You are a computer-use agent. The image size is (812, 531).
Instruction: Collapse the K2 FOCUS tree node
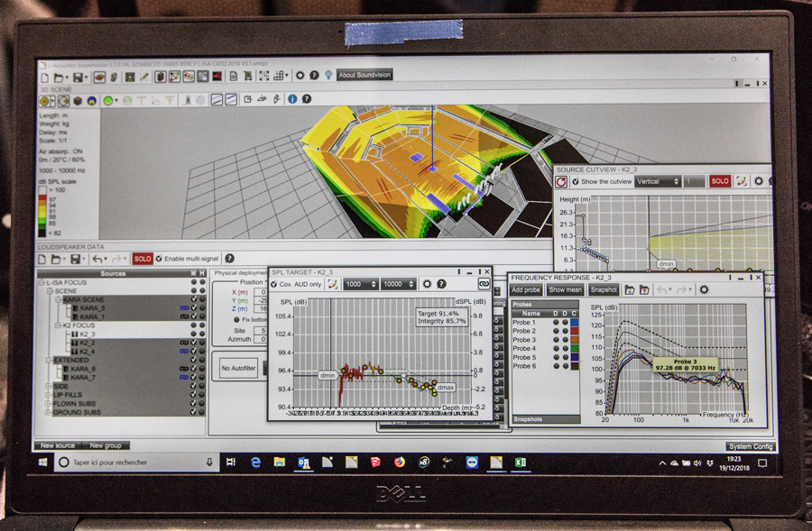point(58,325)
